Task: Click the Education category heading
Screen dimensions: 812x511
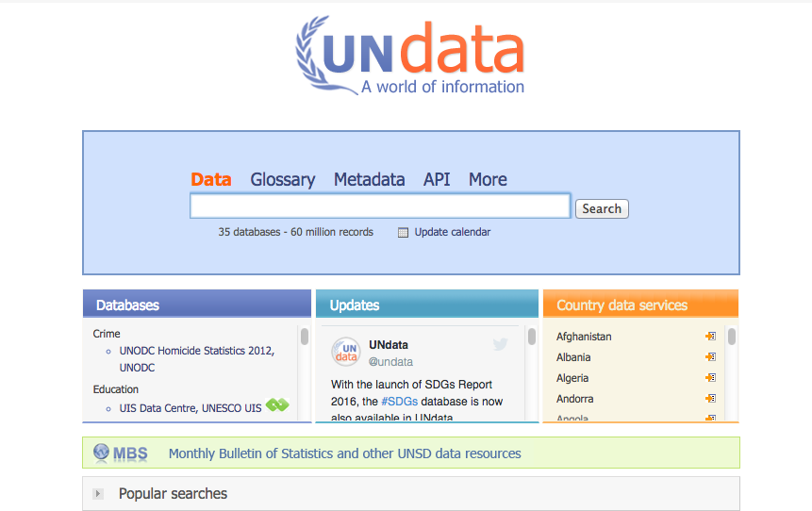Action: 115,389
